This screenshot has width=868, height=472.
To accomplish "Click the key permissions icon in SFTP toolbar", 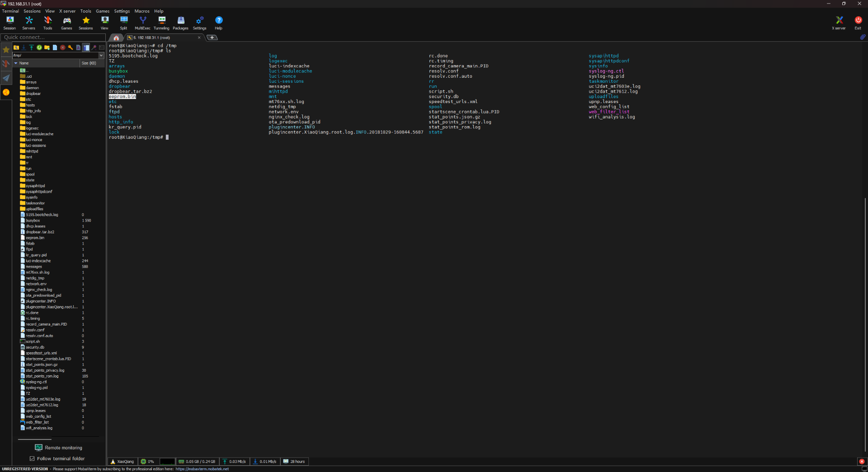I will coord(71,47).
